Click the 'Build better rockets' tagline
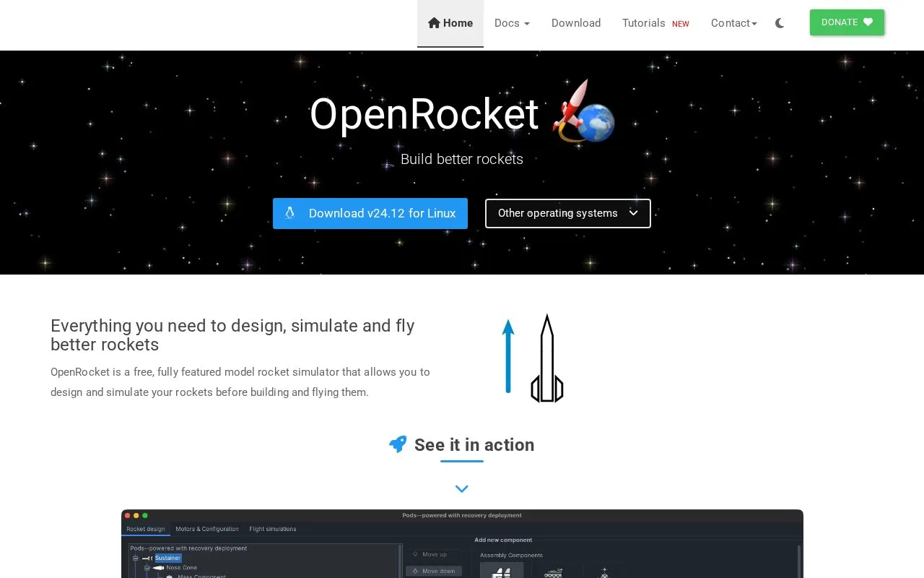This screenshot has height=578, width=924. point(462,159)
